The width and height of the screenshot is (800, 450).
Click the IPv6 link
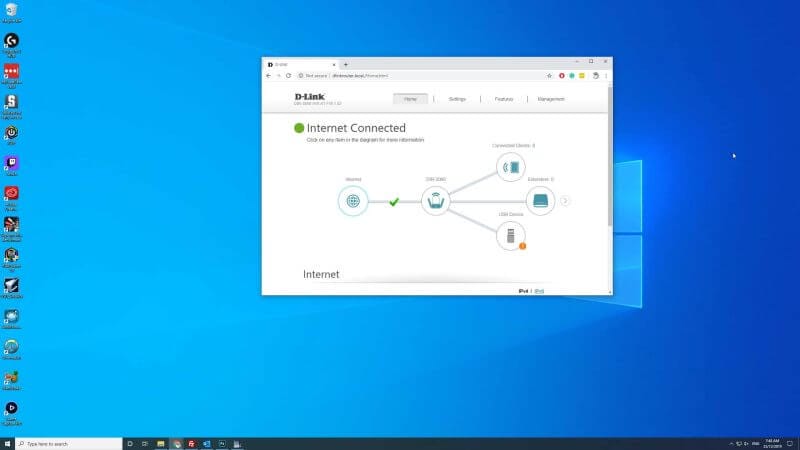[538, 291]
